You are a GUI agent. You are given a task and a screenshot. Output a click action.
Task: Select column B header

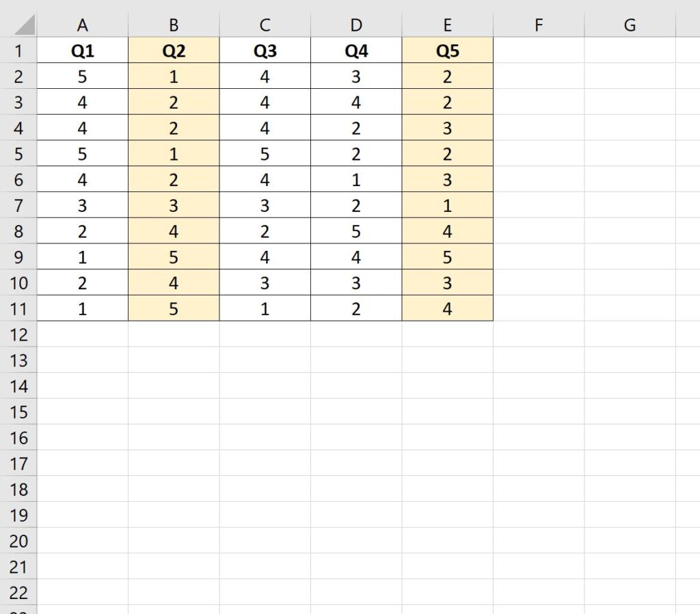(x=173, y=25)
